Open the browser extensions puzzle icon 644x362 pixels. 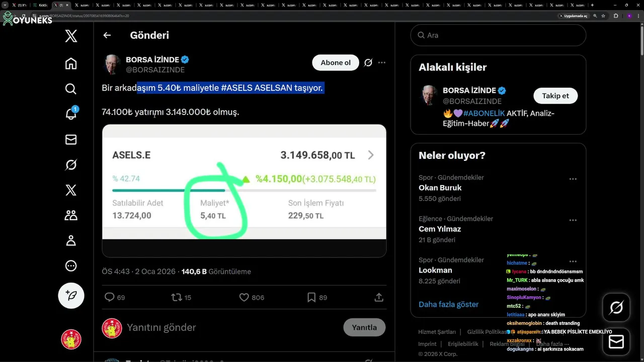pos(616,16)
